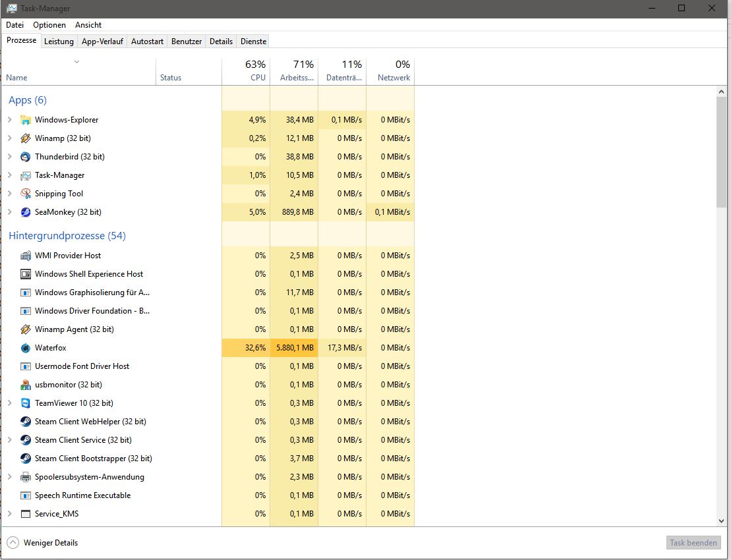Image resolution: width=731 pixels, height=560 pixels.
Task: Click the Waterfox globe icon
Action: click(26, 348)
